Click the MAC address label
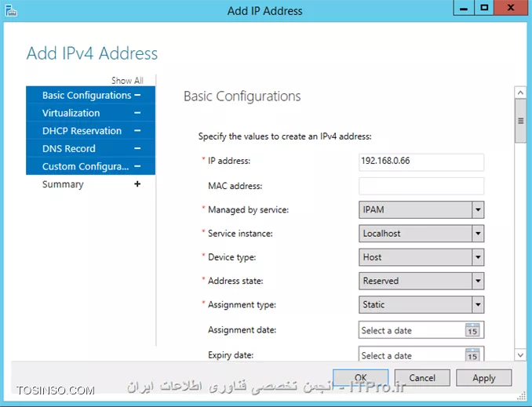The height and width of the screenshot is (407, 532). [x=235, y=186]
